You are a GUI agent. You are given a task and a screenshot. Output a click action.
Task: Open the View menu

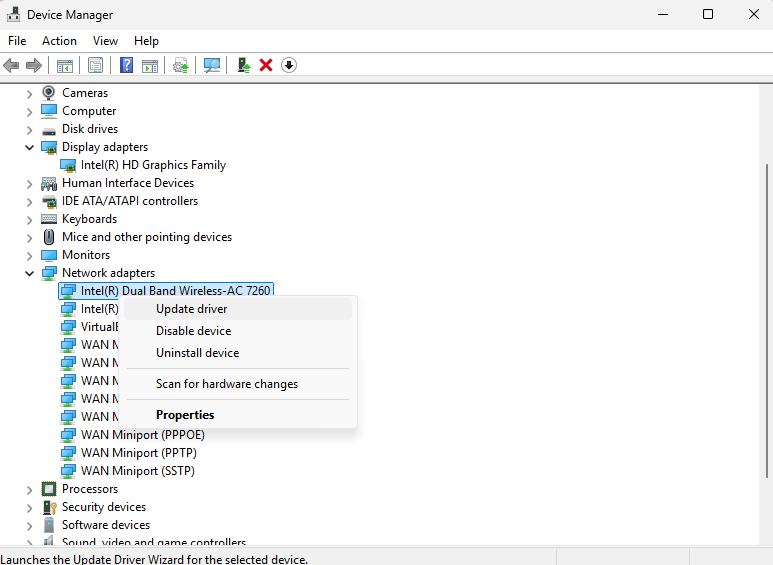[105, 41]
